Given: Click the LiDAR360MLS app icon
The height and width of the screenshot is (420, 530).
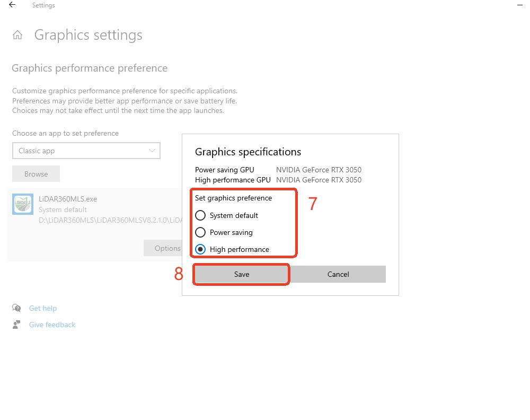Looking at the screenshot, I should [x=23, y=204].
